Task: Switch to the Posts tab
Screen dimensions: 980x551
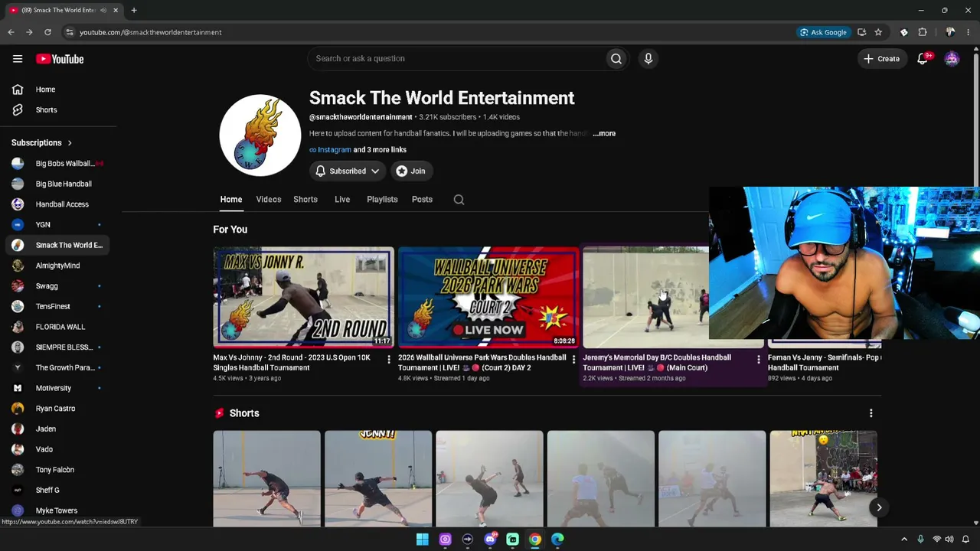Action: pos(422,200)
